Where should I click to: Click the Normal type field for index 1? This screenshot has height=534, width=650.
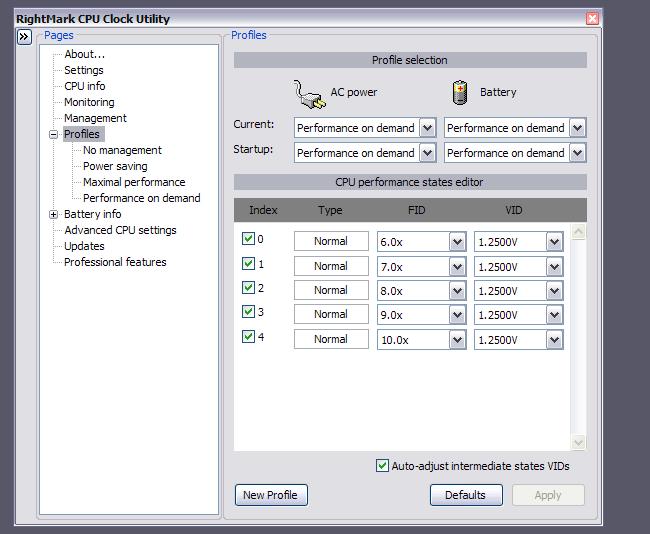(331, 266)
